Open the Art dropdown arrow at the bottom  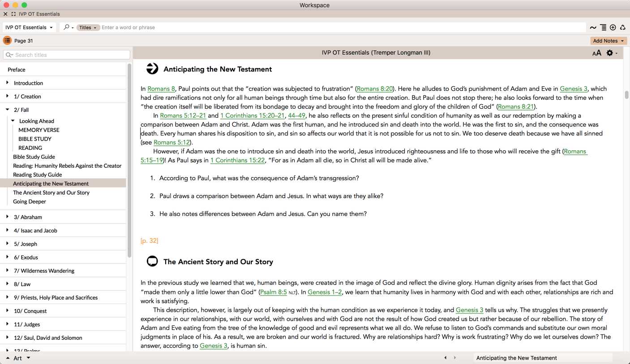(28, 358)
